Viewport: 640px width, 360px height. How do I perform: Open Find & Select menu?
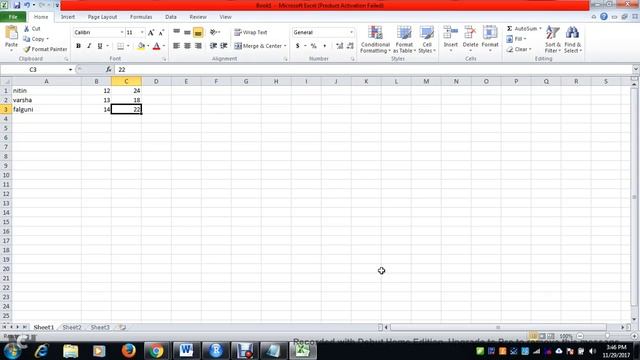573,40
